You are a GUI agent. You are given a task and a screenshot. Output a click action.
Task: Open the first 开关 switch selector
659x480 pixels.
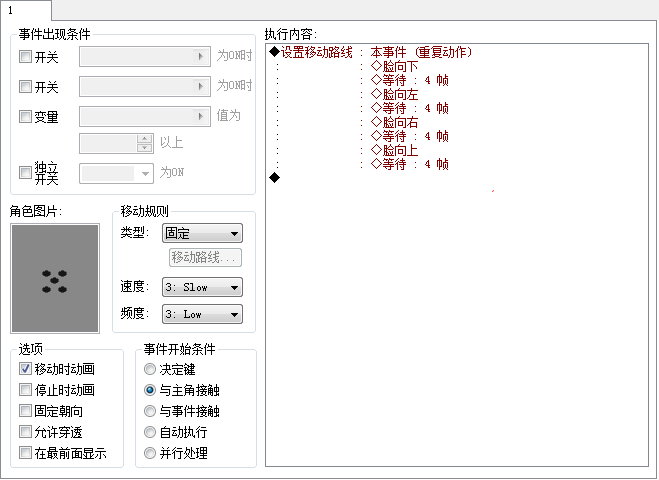coord(145,56)
